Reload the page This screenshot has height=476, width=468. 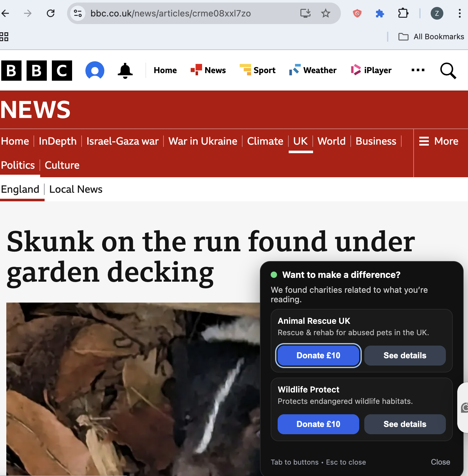(x=51, y=13)
